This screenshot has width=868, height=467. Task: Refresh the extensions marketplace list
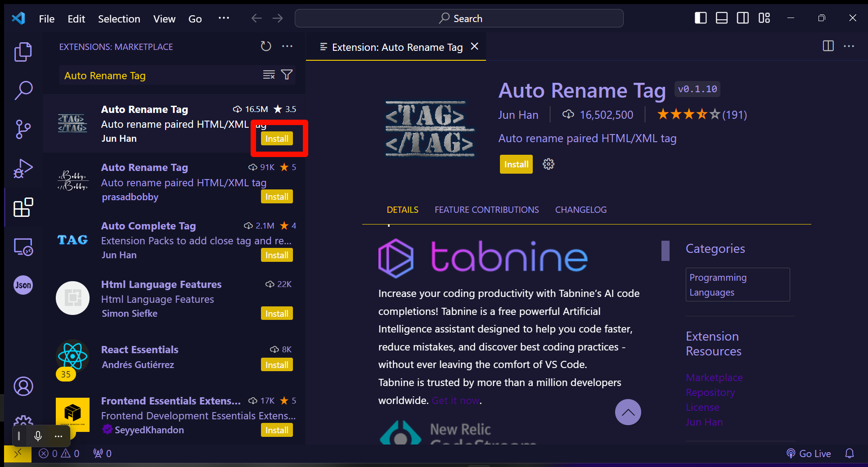(x=266, y=46)
